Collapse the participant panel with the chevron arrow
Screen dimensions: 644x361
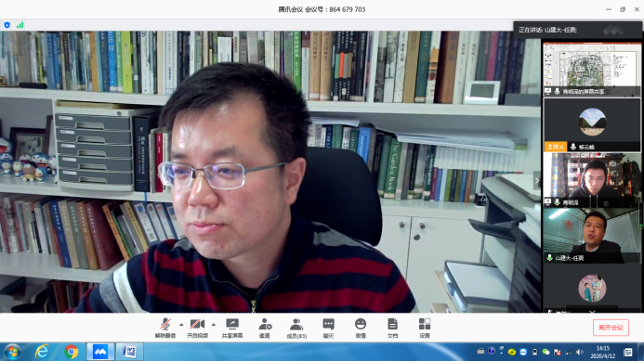537,180
